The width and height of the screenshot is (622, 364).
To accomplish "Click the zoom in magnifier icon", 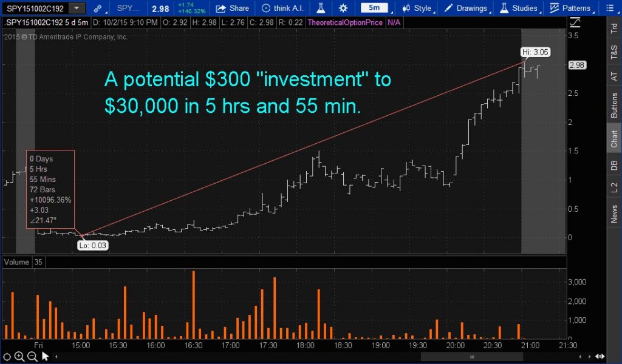I will pyautogui.click(x=19, y=357).
